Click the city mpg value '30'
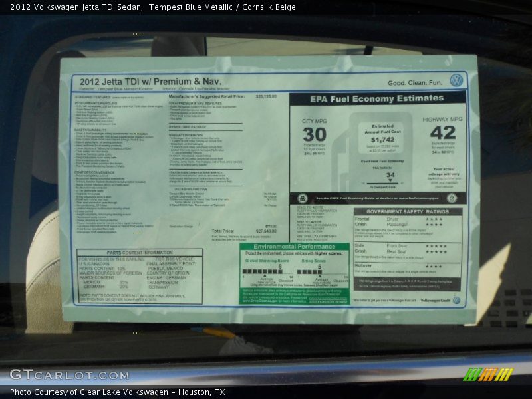The height and width of the screenshot is (399, 532). [x=314, y=135]
